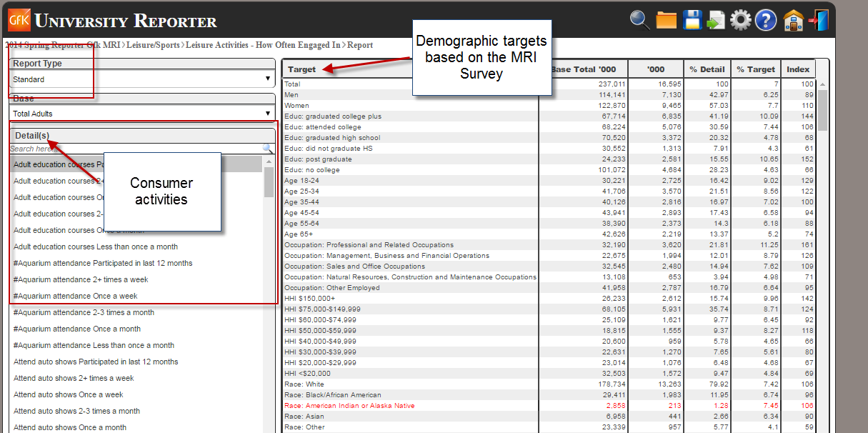Open settings with the gear icon

[740, 20]
